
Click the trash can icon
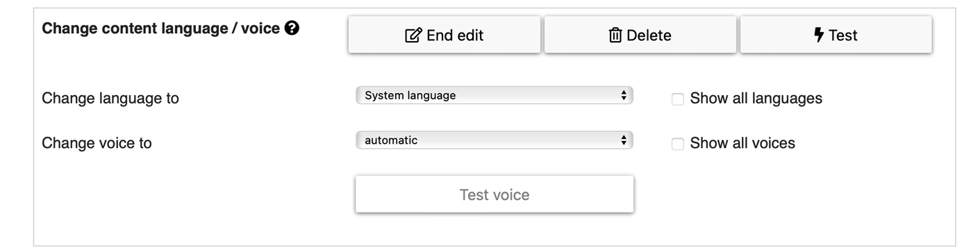coord(616,35)
